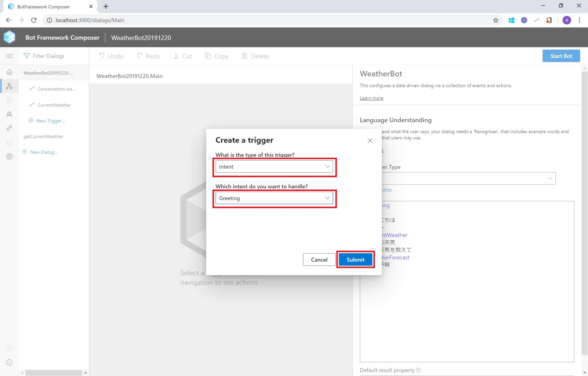Start the bot with Start Bot
This screenshot has width=588, height=376.
(561, 56)
